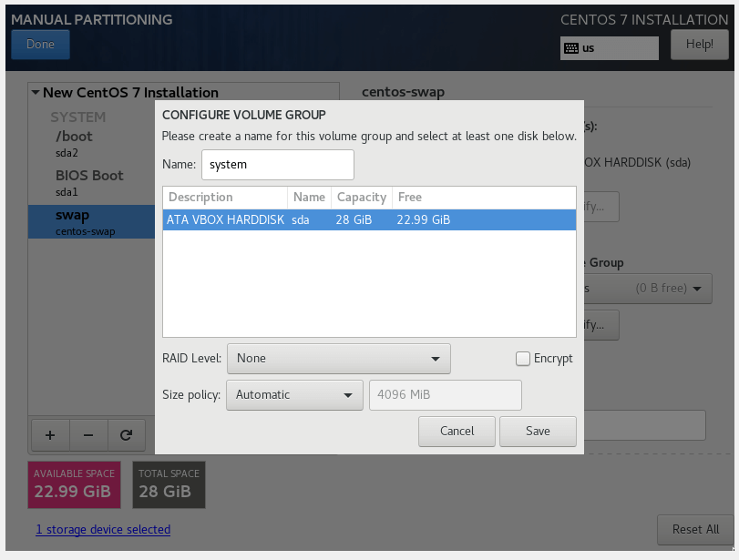Save the volume group configuration

pos(538,431)
